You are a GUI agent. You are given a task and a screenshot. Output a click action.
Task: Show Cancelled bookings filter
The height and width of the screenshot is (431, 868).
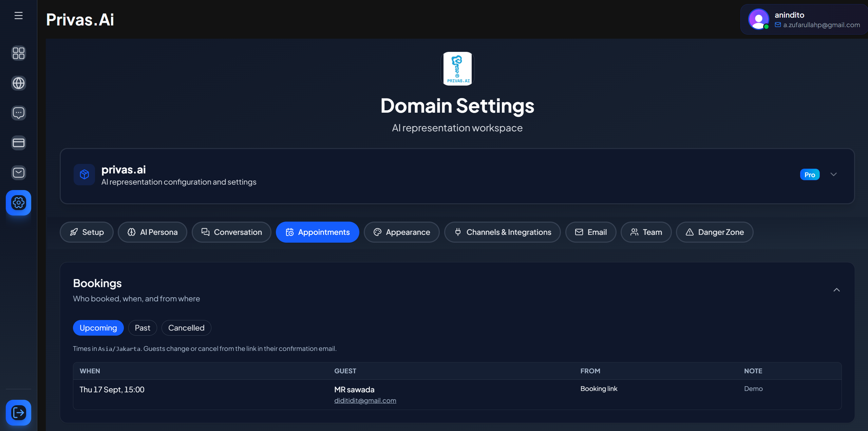(186, 328)
